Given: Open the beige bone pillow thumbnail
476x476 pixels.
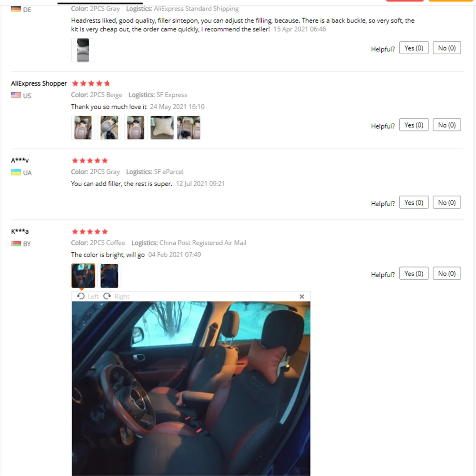Looking at the screenshot, I should point(162,128).
